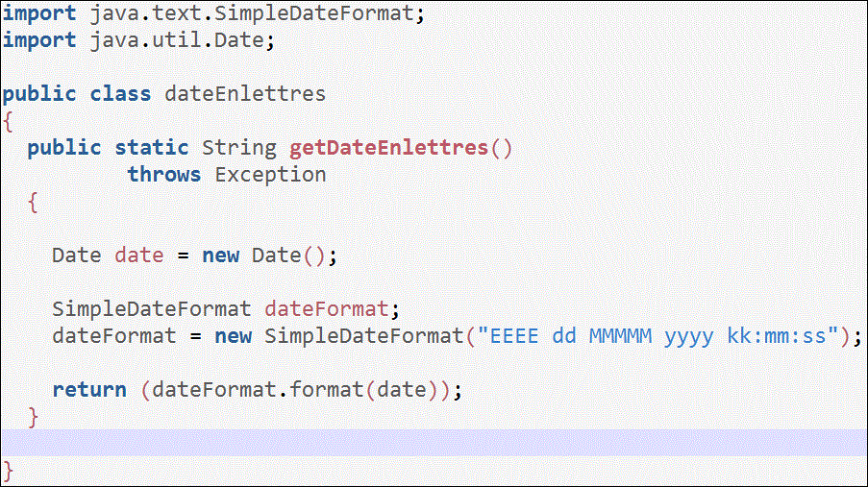
Task: Click the 'SimpleDateFormat;' import text
Action: [319, 13]
